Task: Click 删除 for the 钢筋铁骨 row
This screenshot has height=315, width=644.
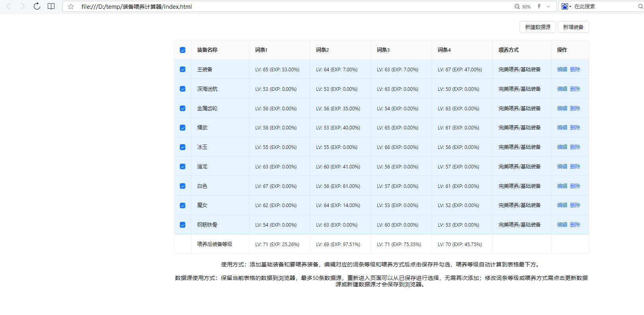Action: coord(575,225)
